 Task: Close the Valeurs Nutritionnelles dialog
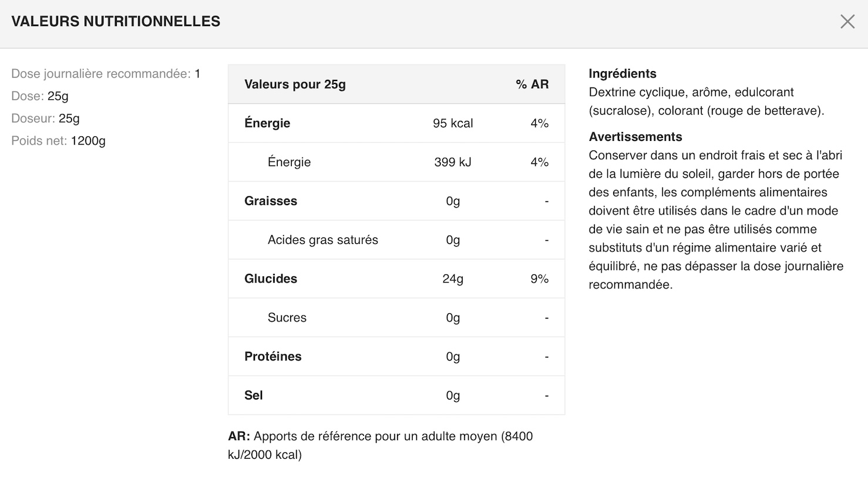click(x=847, y=22)
